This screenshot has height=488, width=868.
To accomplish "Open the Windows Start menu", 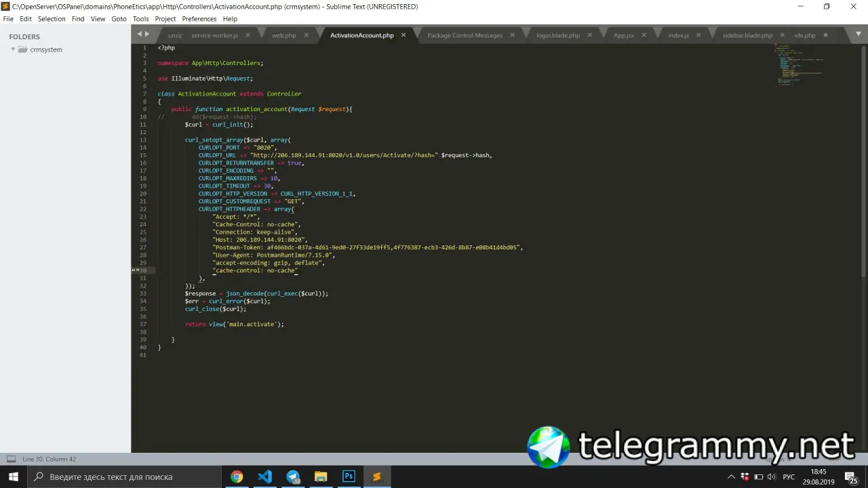I will (x=14, y=476).
